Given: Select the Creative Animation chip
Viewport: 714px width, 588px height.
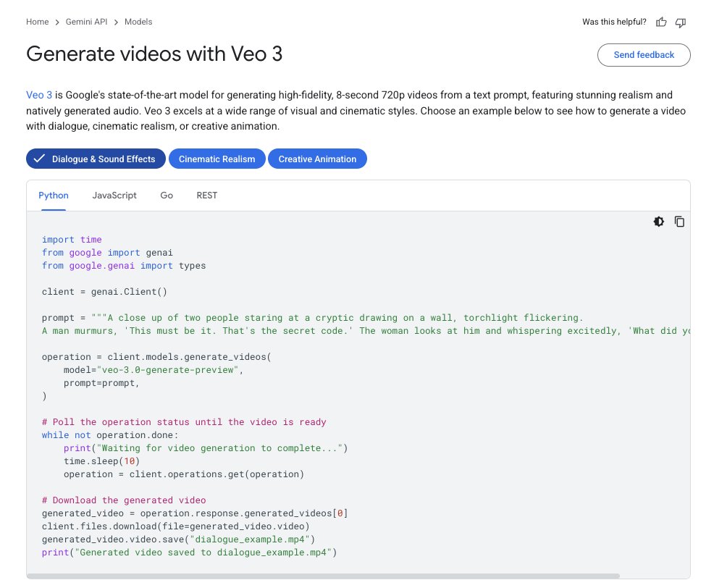Looking at the screenshot, I should [317, 159].
